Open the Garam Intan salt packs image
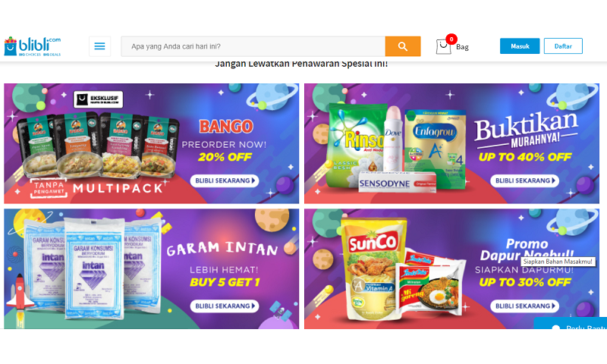 (93, 268)
